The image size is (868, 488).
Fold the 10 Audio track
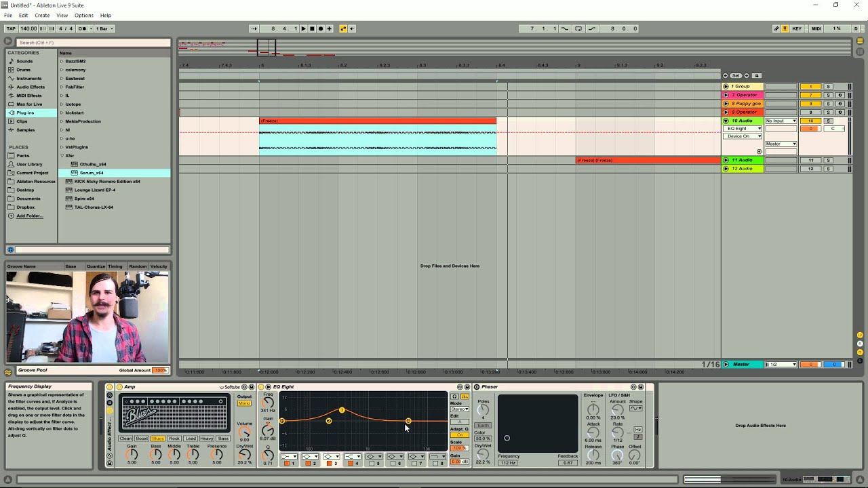click(x=726, y=121)
